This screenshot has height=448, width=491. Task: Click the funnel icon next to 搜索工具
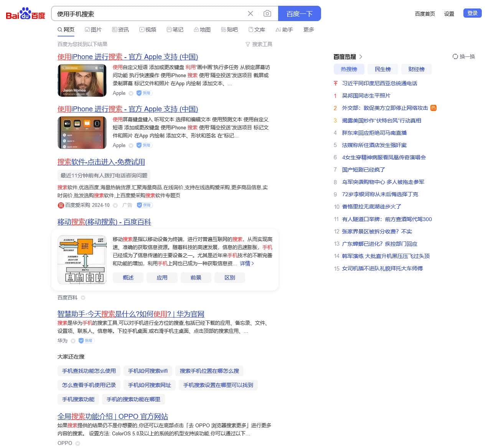click(x=247, y=44)
